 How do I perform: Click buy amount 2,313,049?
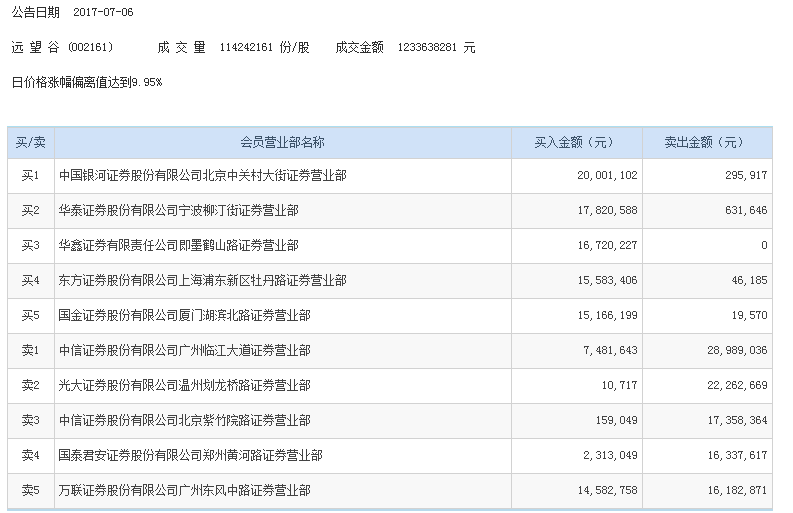click(x=610, y=455)
